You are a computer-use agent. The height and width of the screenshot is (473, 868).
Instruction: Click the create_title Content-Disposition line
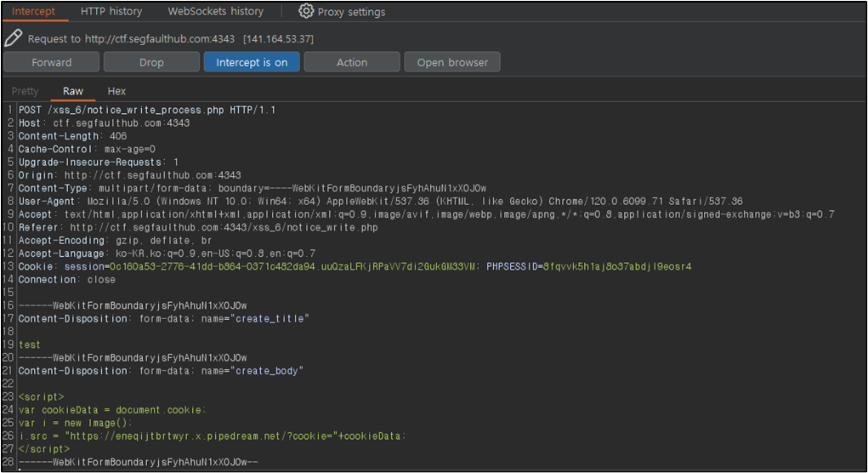(164, 318)
